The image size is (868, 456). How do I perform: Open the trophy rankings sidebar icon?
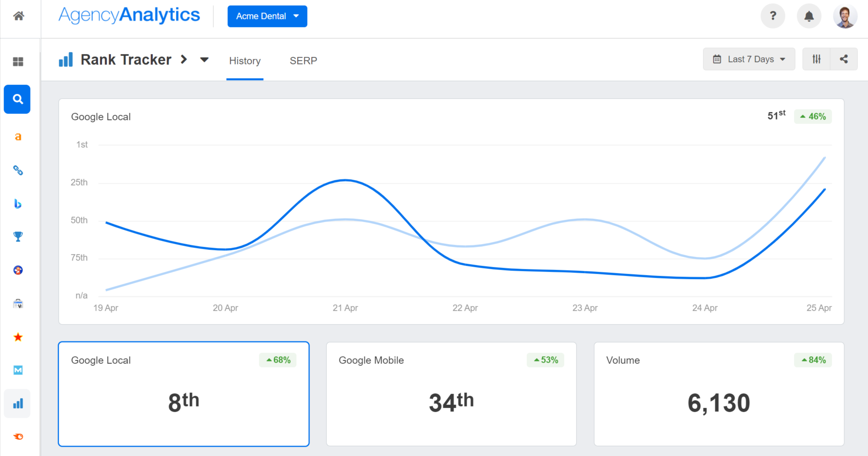tap(17, 237)
